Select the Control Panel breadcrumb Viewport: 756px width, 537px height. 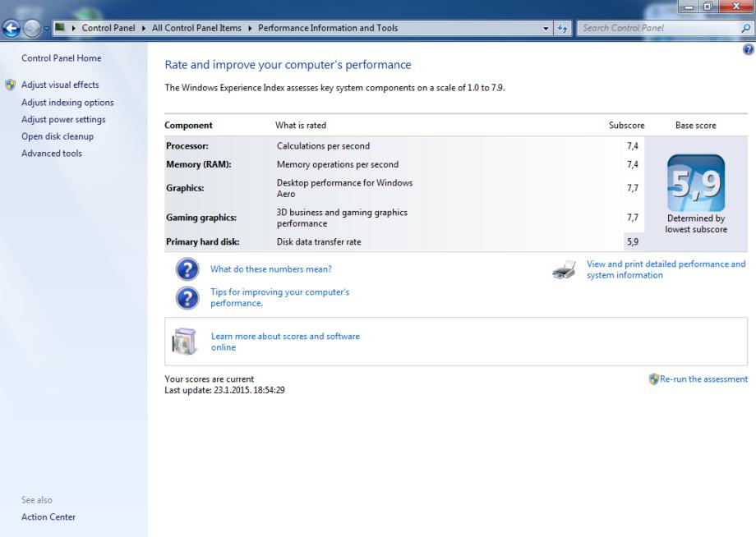click(x=108, y=28)
